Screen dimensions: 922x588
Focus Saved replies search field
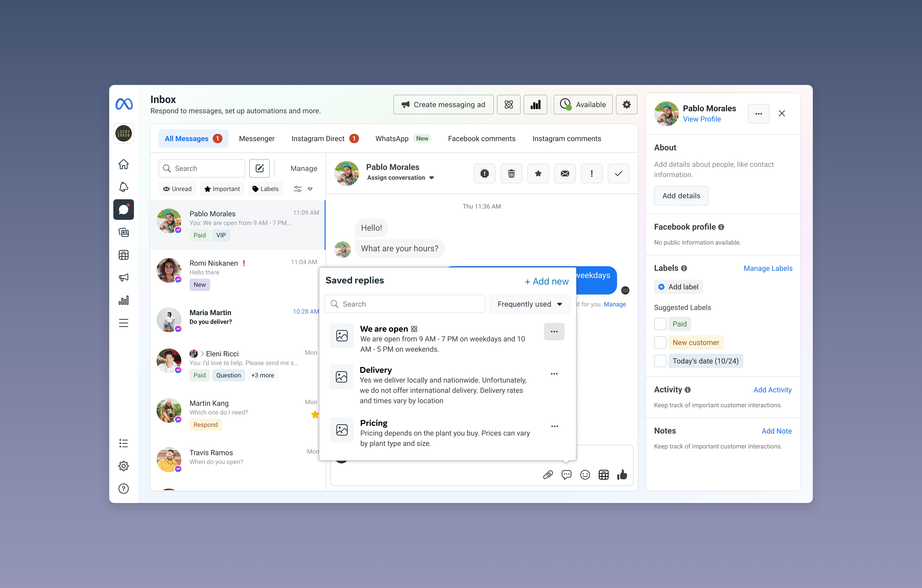(x=405, y=304)
